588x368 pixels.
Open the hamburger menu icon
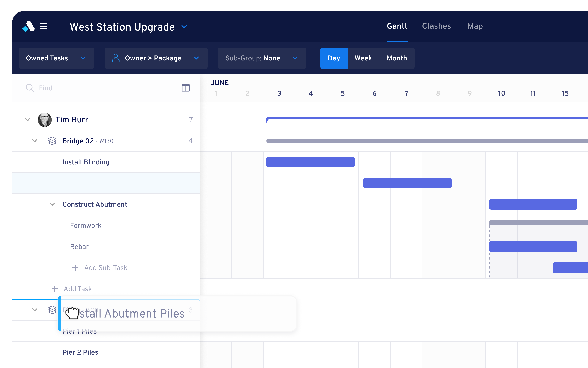pos(44,26)
